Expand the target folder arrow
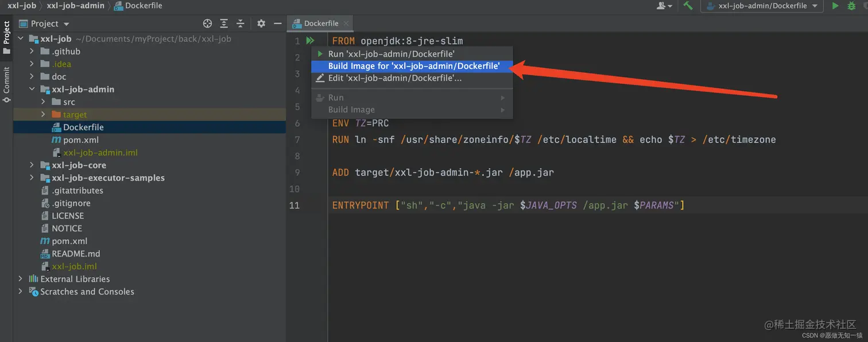Screen dimensions: 868x342 tap(44, 115)
